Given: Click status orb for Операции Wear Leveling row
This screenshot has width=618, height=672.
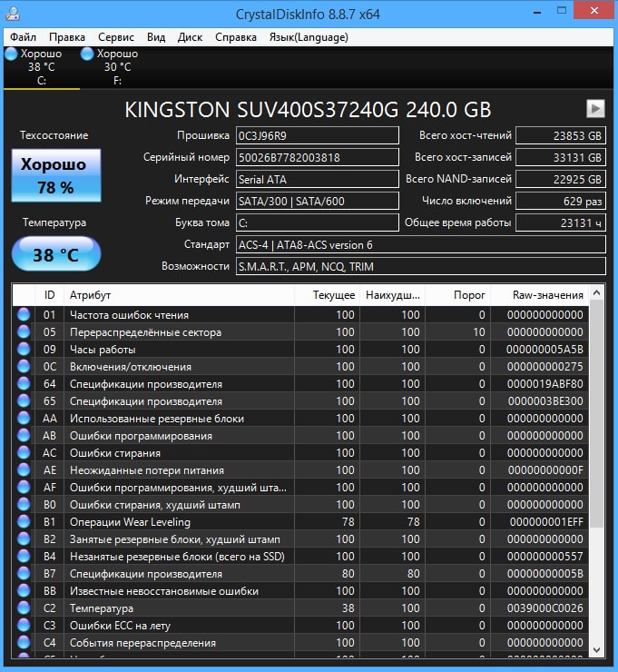Looking at the screenshot, I should click(24, 521).
